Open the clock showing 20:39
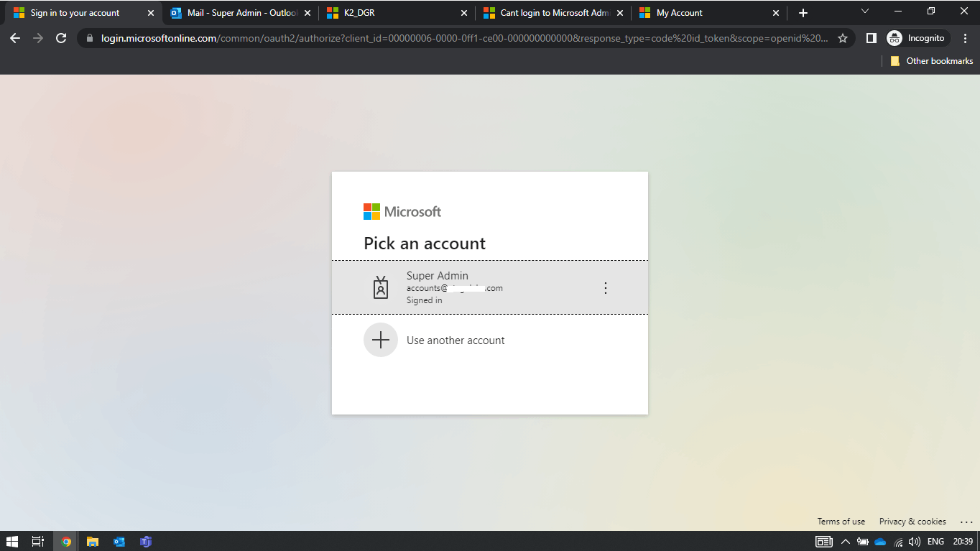Screen dimensions: 980x551 pyautogui.click(x=963, y=542)
